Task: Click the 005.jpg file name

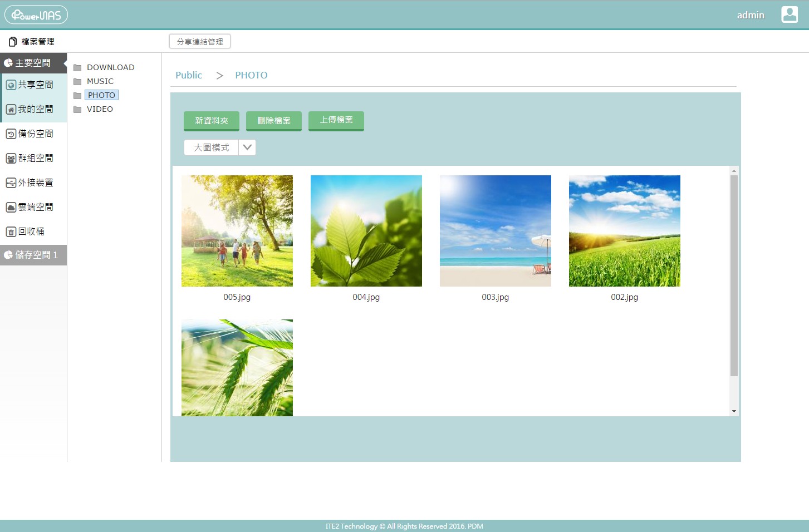Action: [x=237, y=297]
